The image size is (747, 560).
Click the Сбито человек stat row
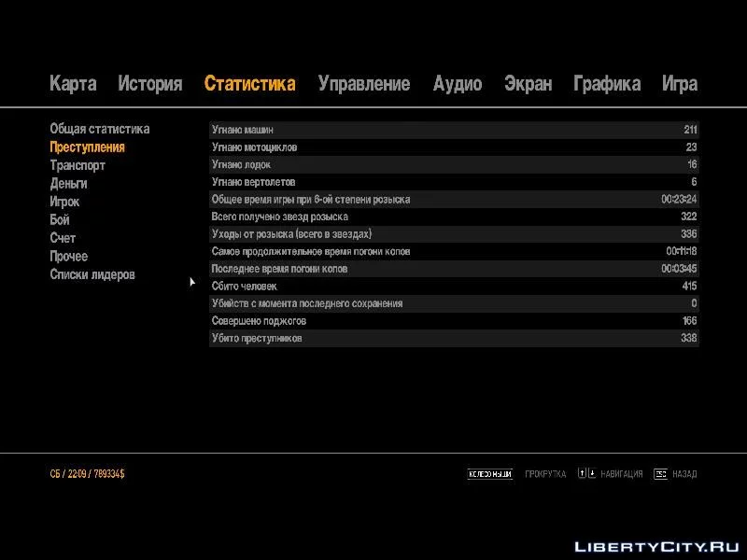[x=454, y=286]
